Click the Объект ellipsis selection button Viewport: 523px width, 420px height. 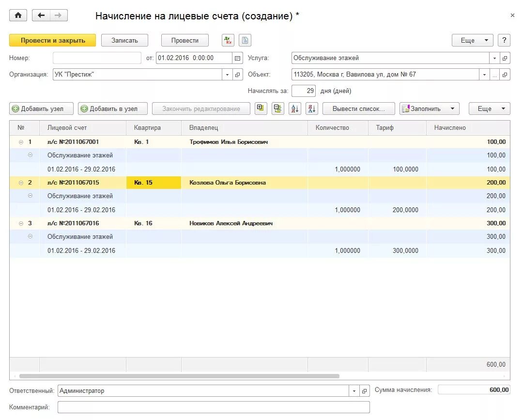(494, 75)
